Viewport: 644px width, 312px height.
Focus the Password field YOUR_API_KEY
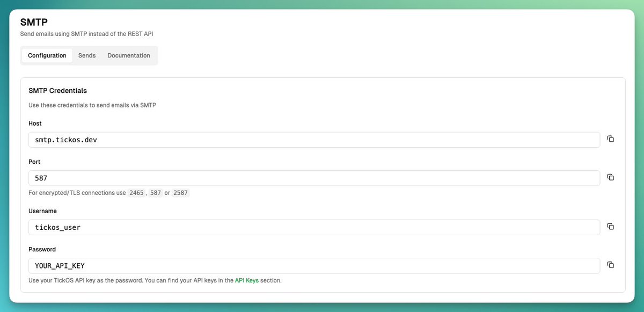pyautogui.click(x=314, y=266)
